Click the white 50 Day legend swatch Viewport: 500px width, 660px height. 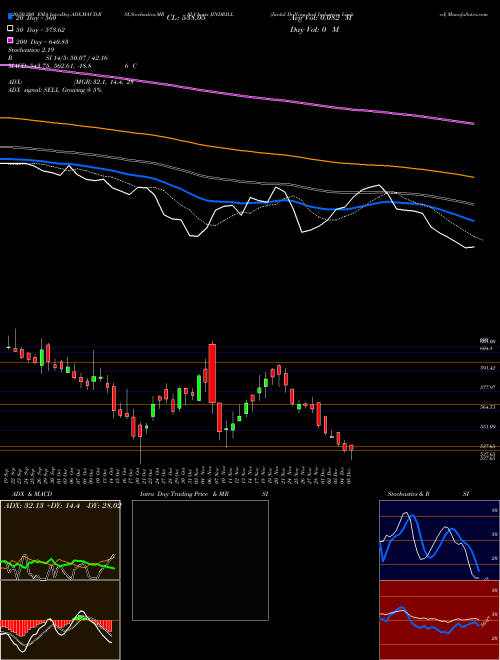(10, 29)
